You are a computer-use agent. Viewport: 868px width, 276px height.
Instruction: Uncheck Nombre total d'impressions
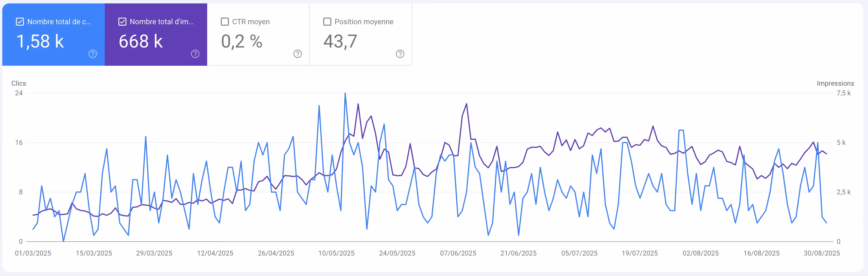click(122, 21)
